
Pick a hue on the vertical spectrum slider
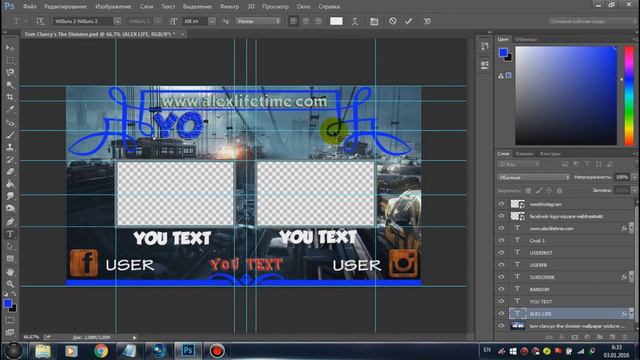tap(629, 95)
